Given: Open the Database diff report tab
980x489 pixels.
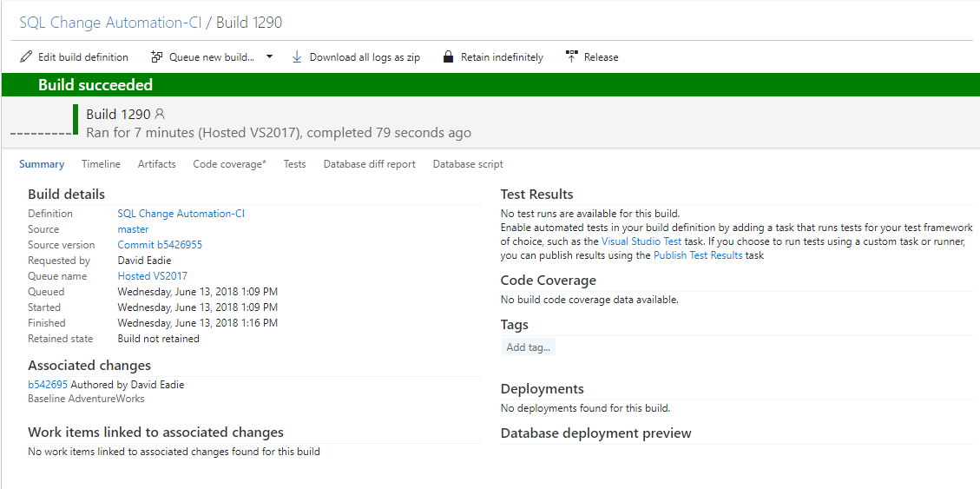Looking at the screenshot, I should [x=370, y=164].
